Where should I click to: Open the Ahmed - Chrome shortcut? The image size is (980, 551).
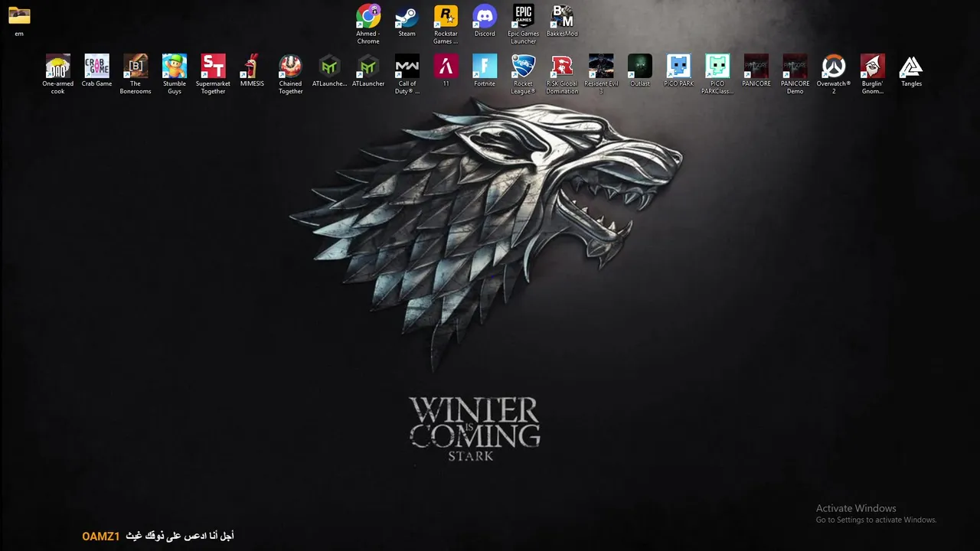[368, 16]
